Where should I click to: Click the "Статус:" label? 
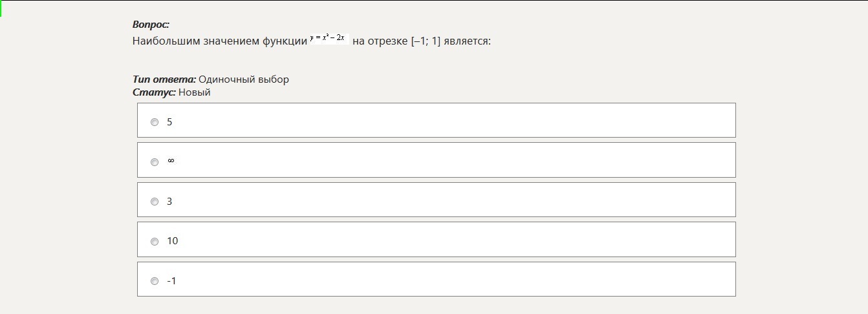tap(154, 92)
